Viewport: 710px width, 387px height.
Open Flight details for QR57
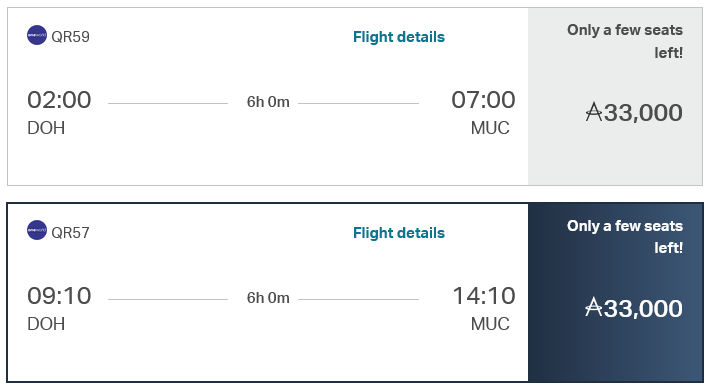tap(399, 233)
